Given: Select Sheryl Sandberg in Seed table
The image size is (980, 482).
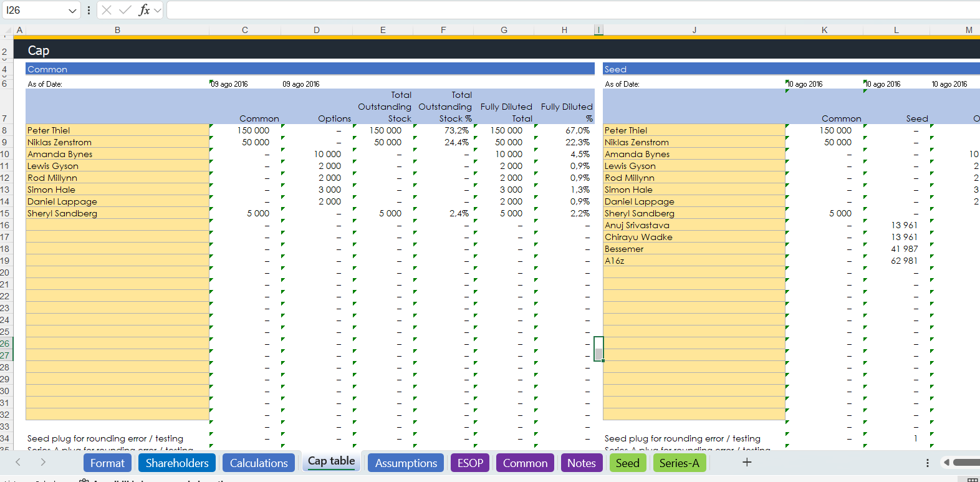Looking at the screenshot, I should 694,213.
